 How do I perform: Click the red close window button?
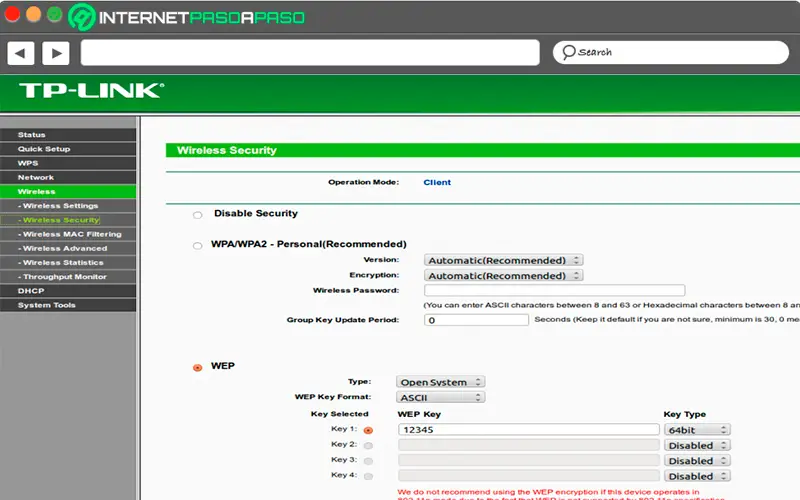point(12,15)
